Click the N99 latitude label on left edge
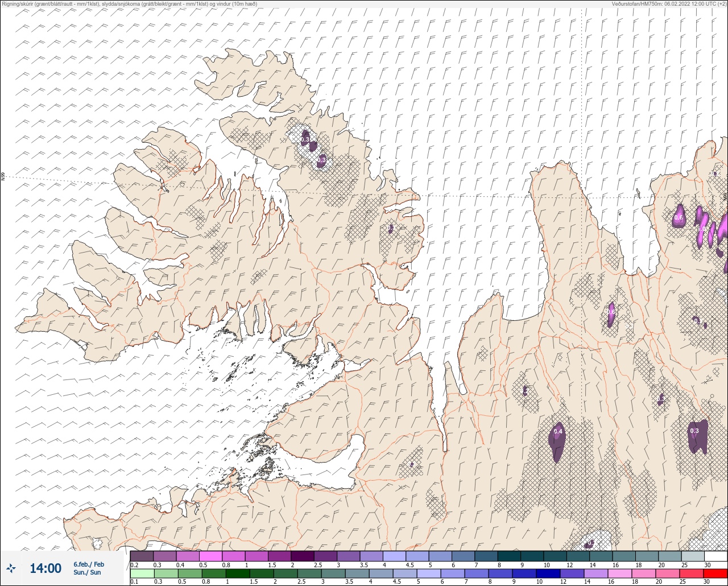Viewport: 728px width, 586px height. [3, 177]
